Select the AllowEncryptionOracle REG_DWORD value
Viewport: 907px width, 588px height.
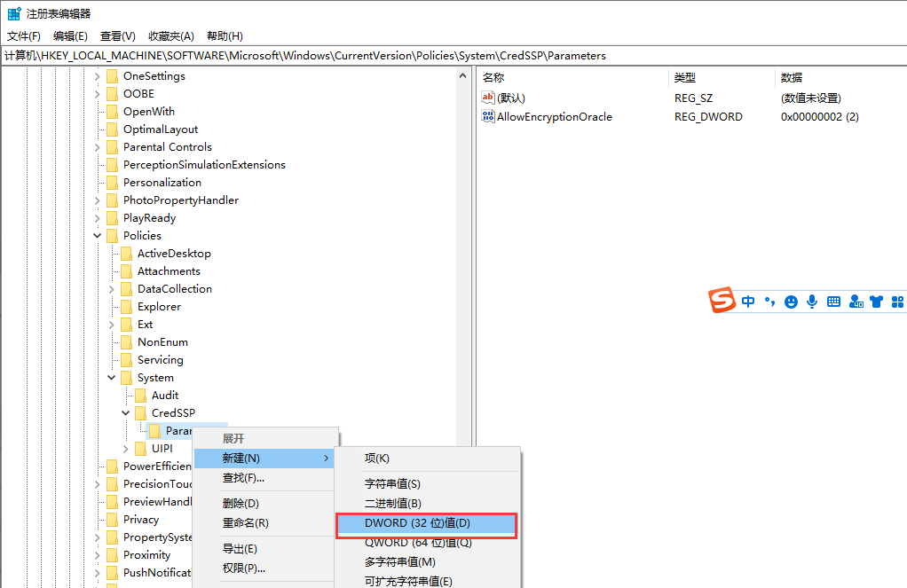(555, 116)
